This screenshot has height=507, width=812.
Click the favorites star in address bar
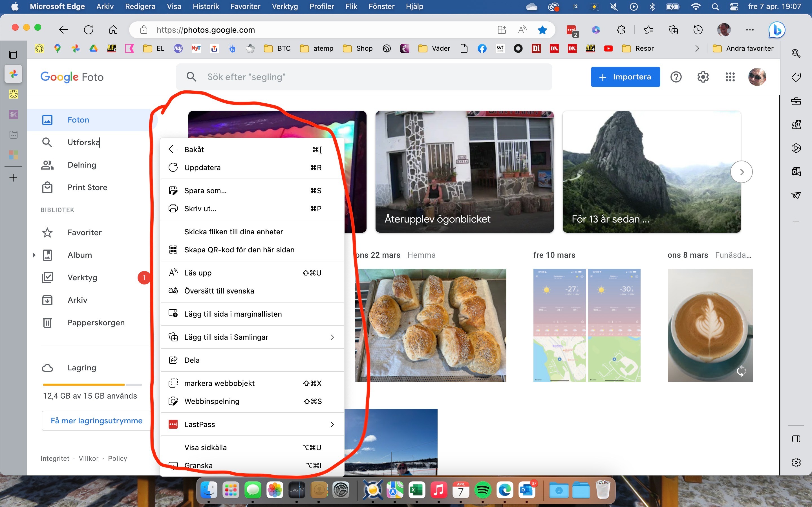(542, 30)
